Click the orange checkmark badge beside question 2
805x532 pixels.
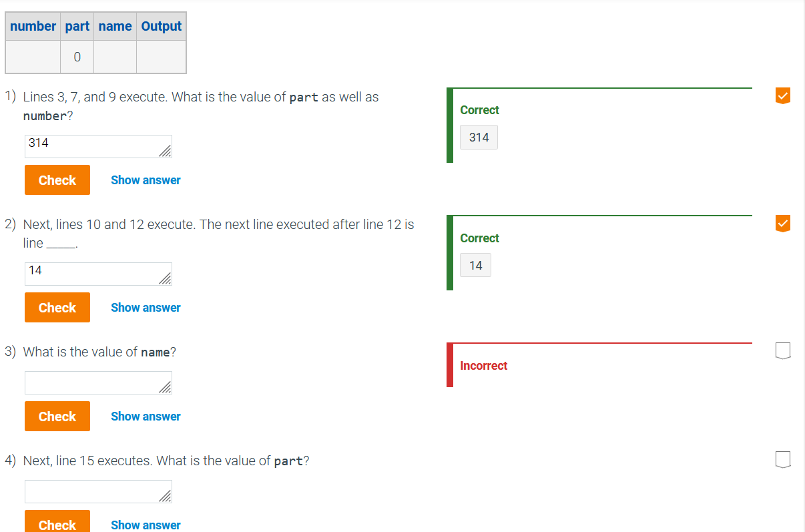(782, 224)
